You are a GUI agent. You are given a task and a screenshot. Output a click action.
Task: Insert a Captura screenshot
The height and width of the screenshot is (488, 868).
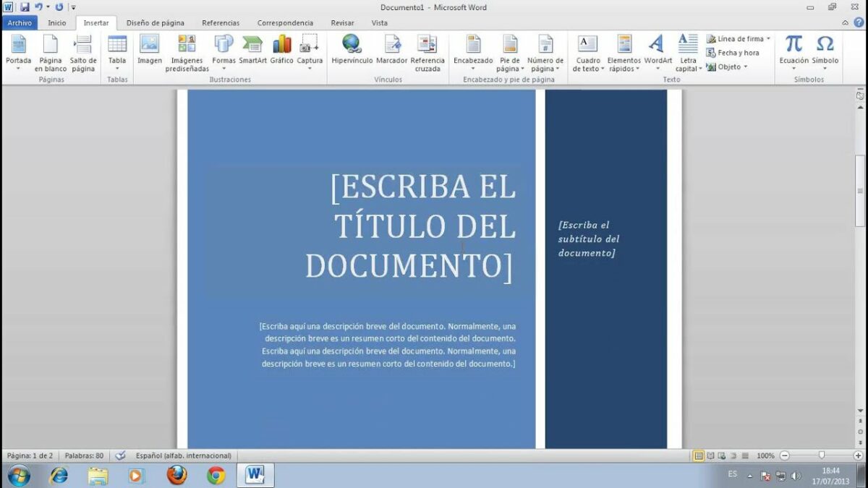coord(310,46)
